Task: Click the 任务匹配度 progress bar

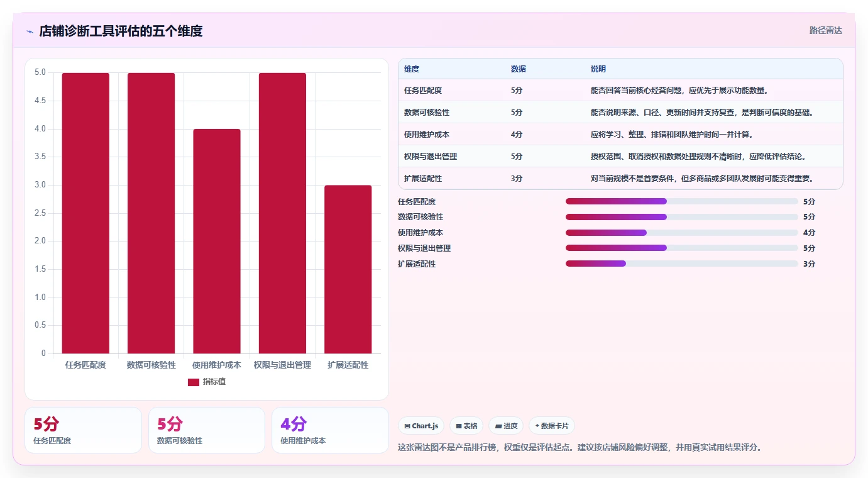Action: point(681,201)
